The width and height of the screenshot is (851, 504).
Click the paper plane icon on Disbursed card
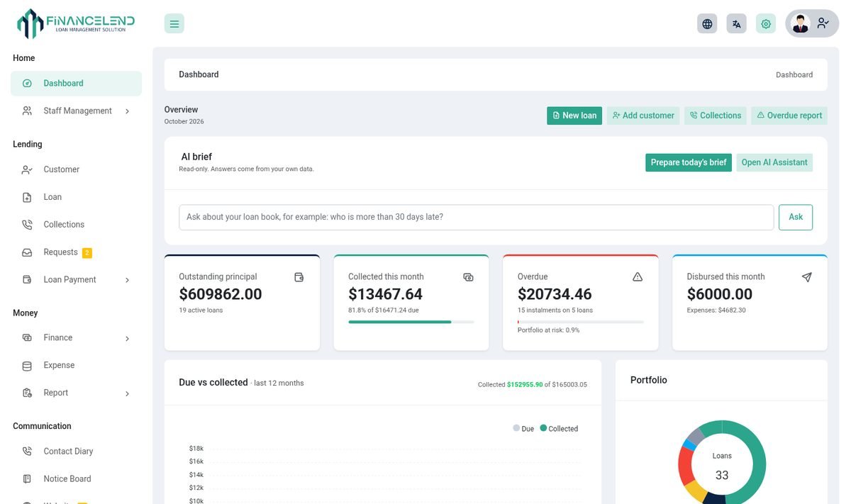click(x=806, y=277)
